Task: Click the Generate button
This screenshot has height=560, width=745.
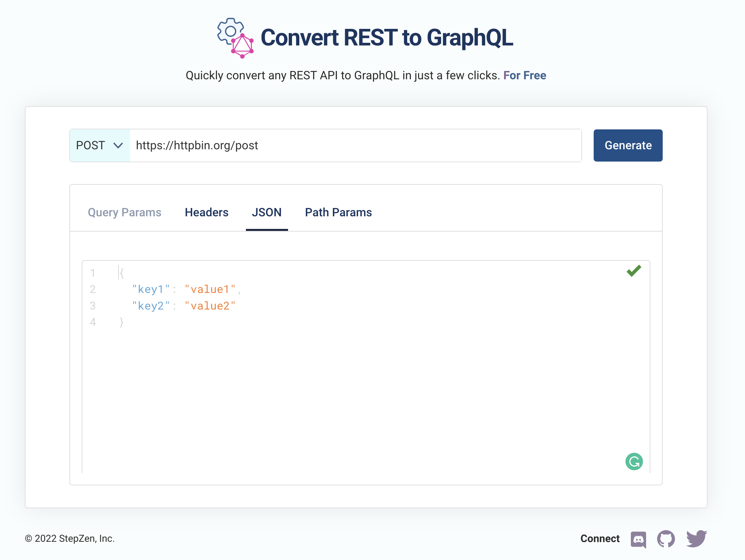Action: [x=628, y=145]
